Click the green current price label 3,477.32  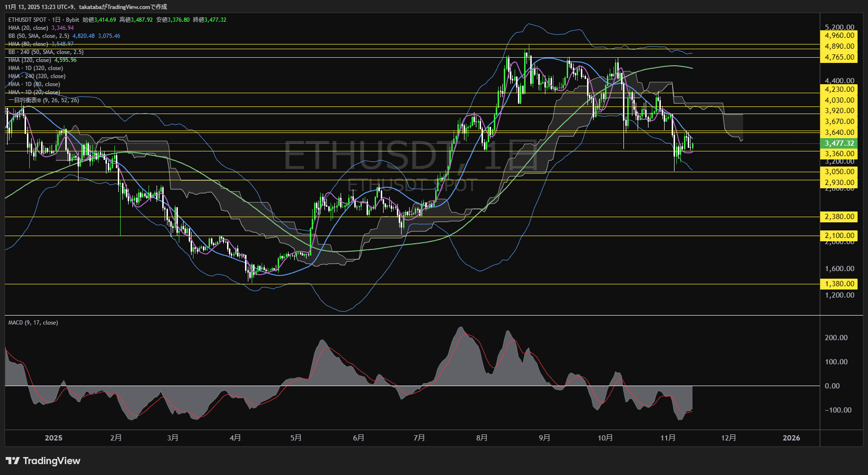click(x=838, y=142)
